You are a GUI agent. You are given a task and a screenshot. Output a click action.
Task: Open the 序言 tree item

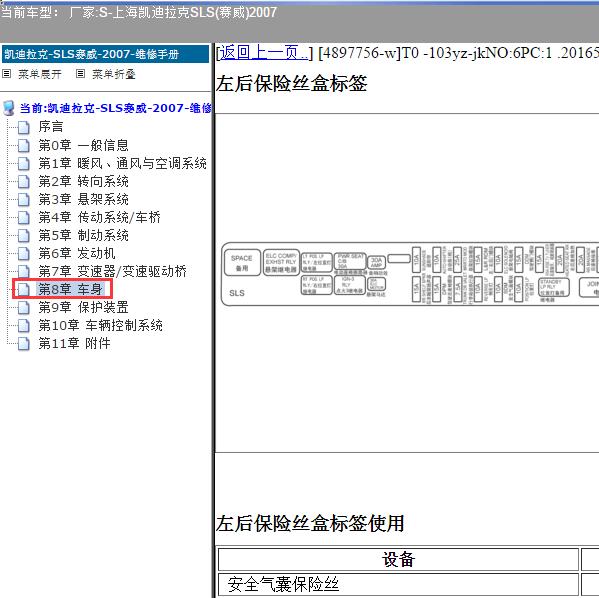point(50,127)
